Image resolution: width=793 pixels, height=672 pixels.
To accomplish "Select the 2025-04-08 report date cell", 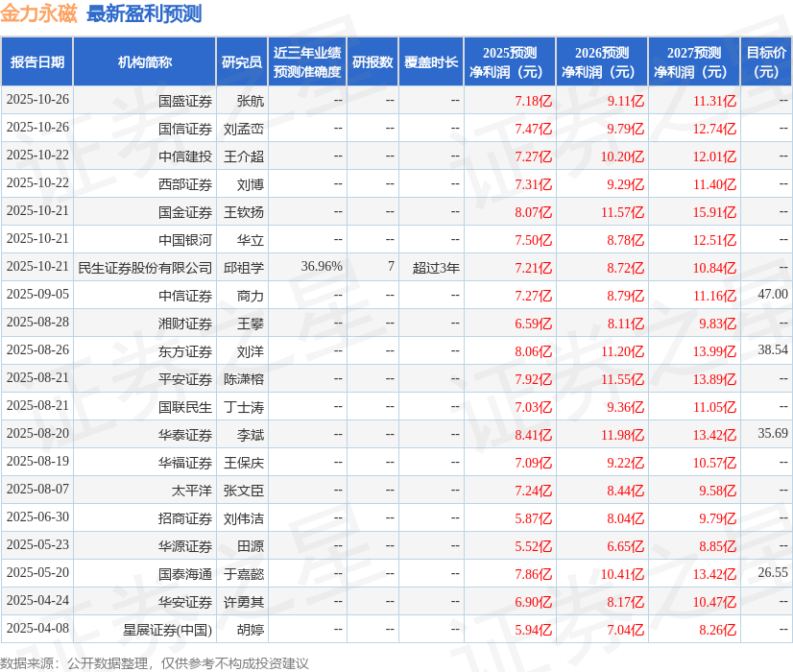I will 37,629.
